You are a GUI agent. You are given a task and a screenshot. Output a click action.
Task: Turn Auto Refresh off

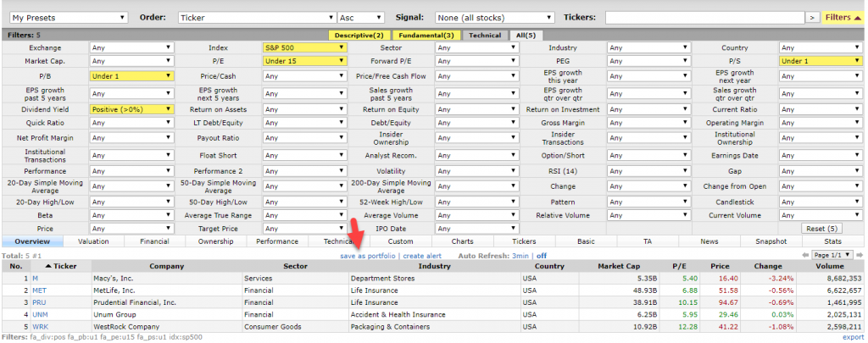click(542, 256)
